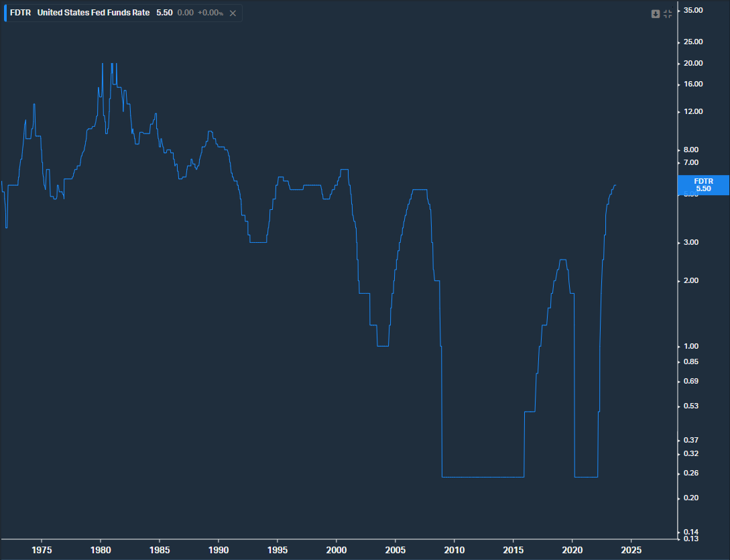
Task: Click the 2025 label on the time axis
Action: 631,550
